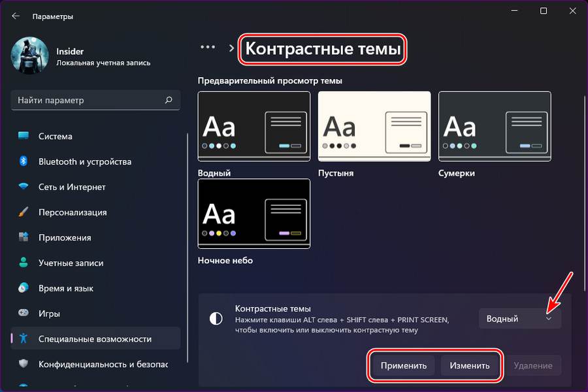Select the Bluetooth icon in sidebar

(x=24, y=161)
